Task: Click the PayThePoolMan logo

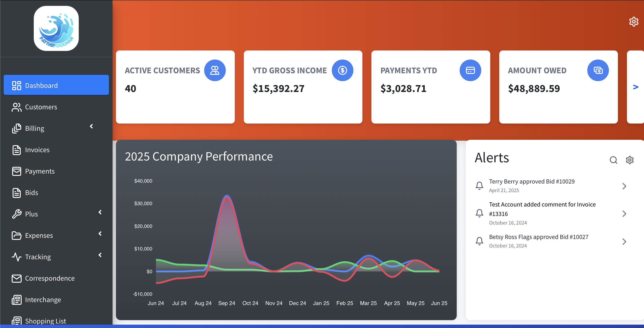Action: click(x=56, y=29)
